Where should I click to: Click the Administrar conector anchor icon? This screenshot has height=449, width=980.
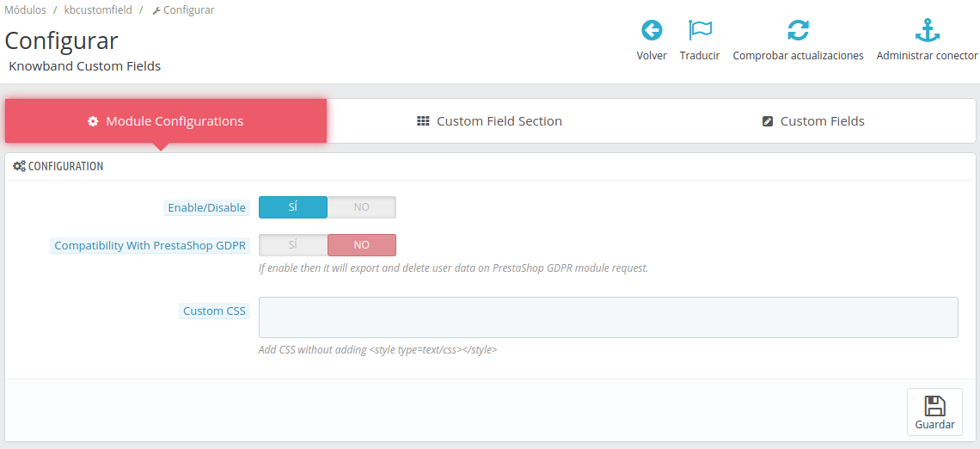pyautogui.click(x=927, y=31)
